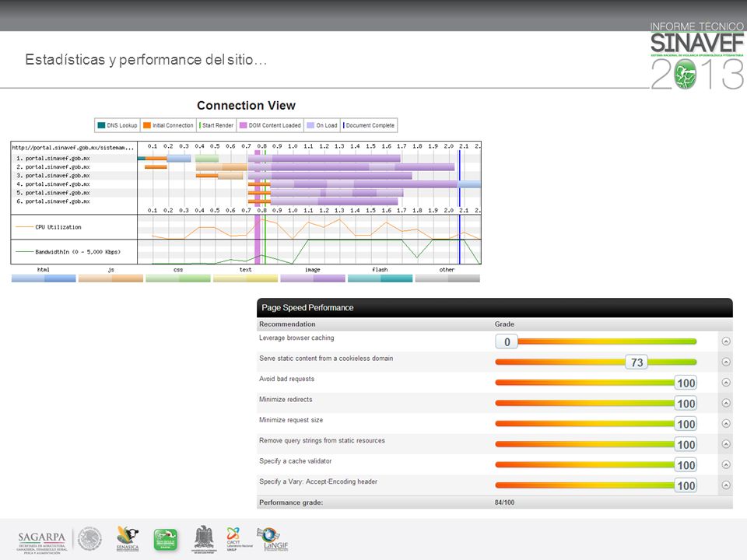Click the SAGARPA logo in the footer
Image resolution: width=747 pixels, height=560 pixels.
pyautogui.click(x=41, y=541)
